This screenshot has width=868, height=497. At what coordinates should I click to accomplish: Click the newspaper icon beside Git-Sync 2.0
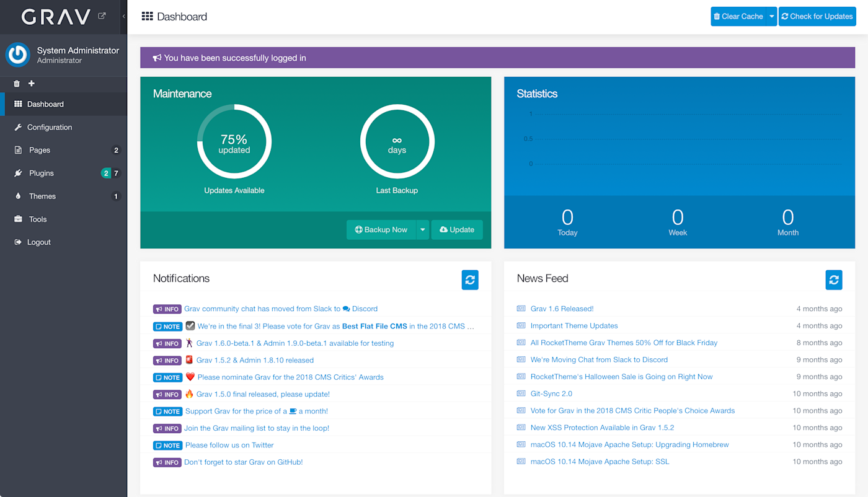pos(521,394)
